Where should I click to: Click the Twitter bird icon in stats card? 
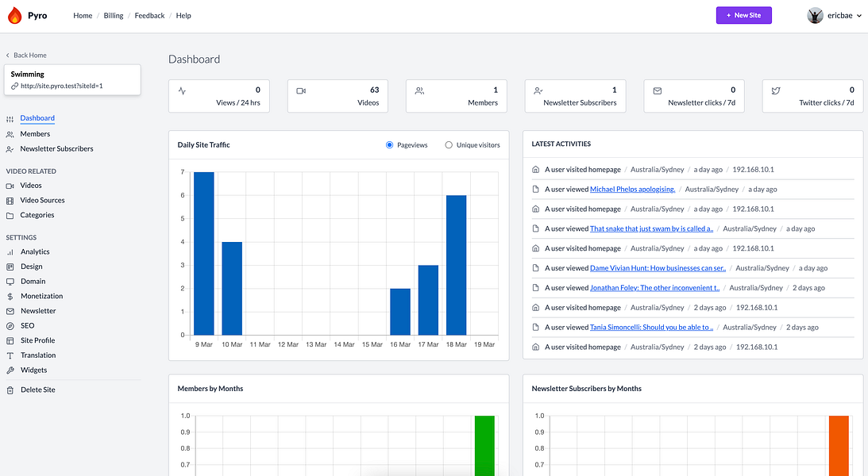pyautogui.click(x=776, y=90)
